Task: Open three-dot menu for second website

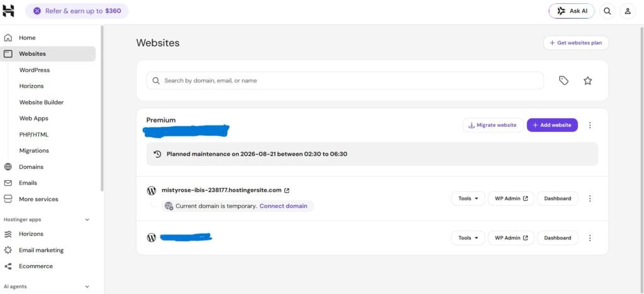Action: (590, 238)
